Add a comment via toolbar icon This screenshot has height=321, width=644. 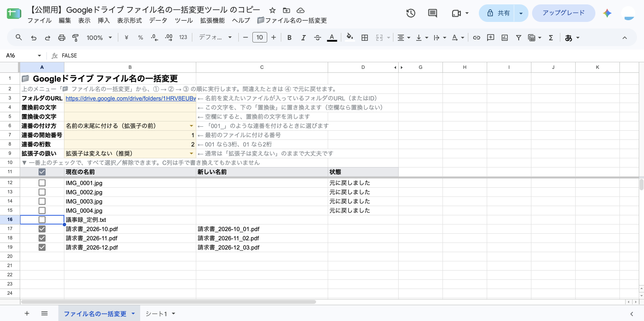pos(491,38)
